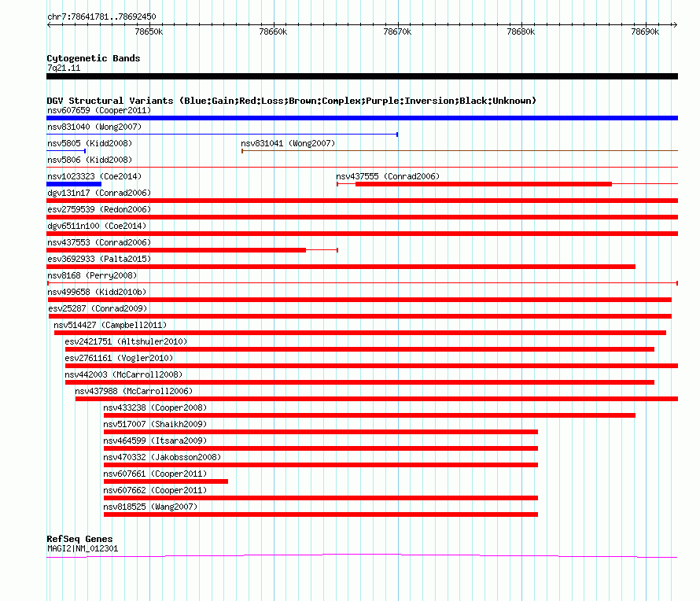700x601 pixels.
Task: Click the magenta MAGI2 gene line
Action: click(x=362, y=556)
